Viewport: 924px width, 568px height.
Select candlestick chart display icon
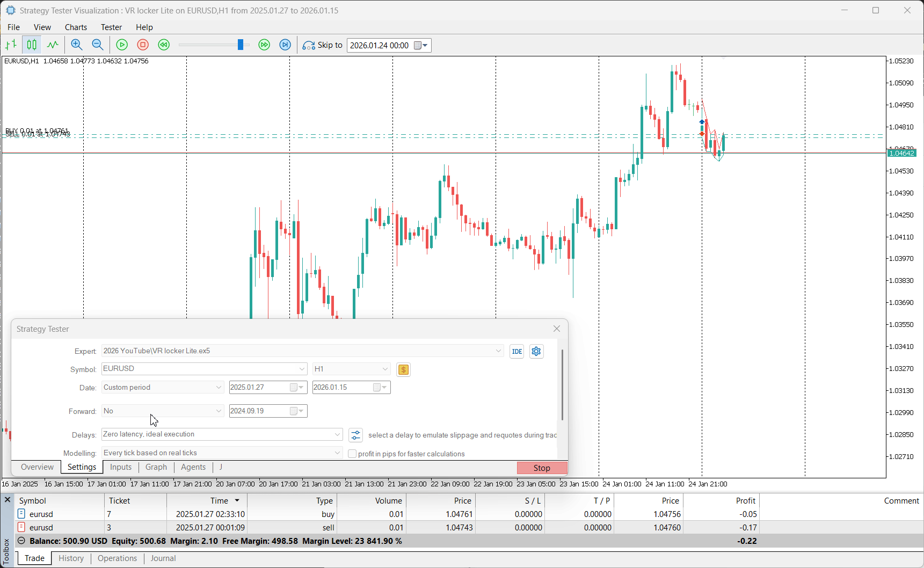(x=32, y=45)
